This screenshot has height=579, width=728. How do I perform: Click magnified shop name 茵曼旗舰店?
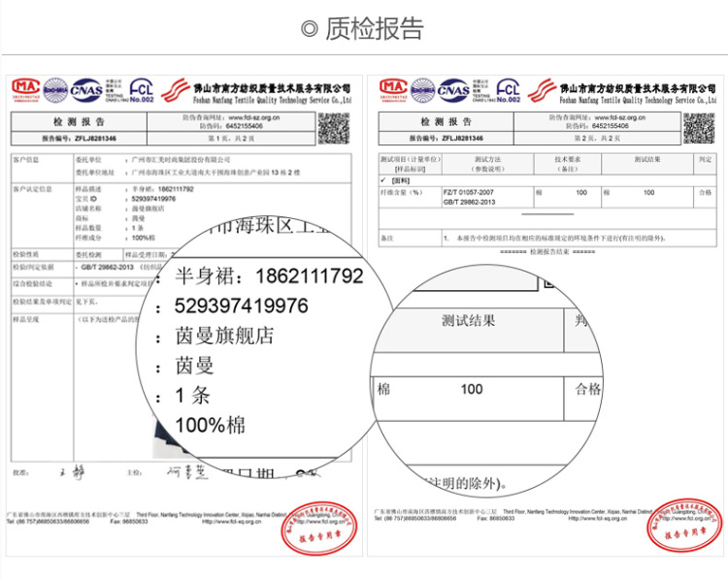tap(225, 336)
